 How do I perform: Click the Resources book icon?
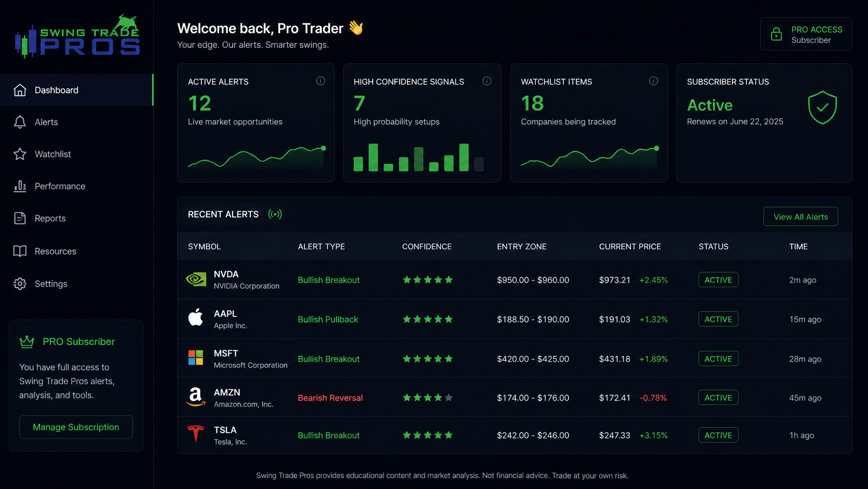pos(20,251)
